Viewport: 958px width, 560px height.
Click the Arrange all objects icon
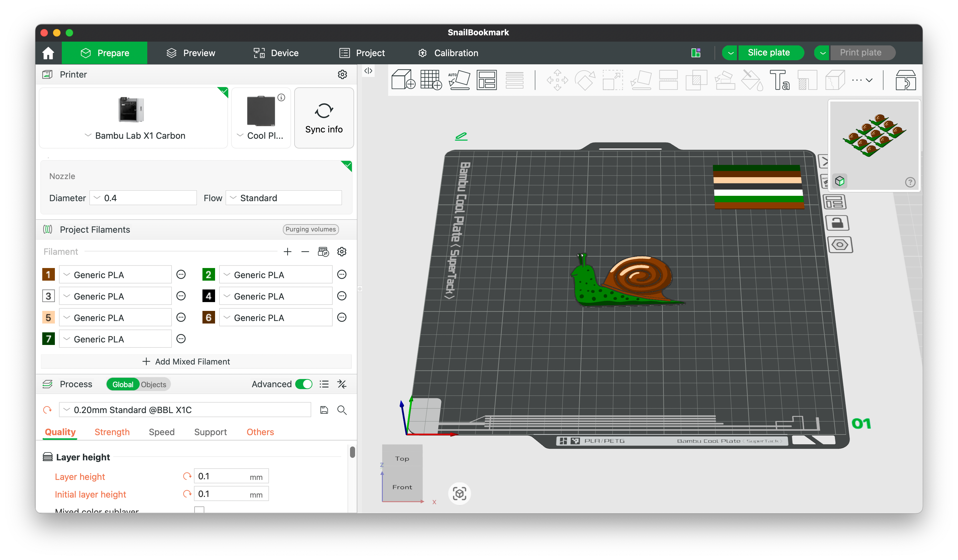487,80
